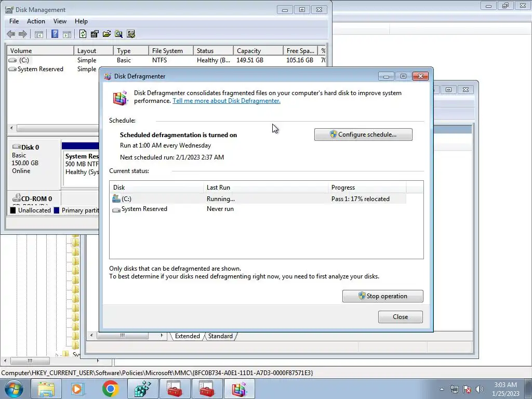The width and height of the screenshot is (532, 399).
Task: Open Windows Media Player from taskbar
Action: [77, 389]
